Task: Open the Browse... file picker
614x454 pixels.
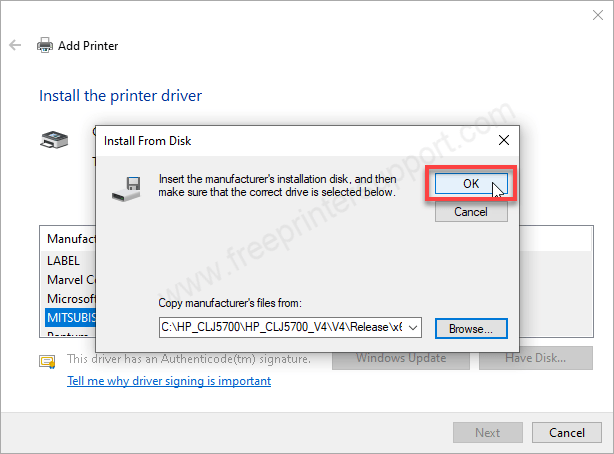Action: pyautogui.click(x=470, y=328)
